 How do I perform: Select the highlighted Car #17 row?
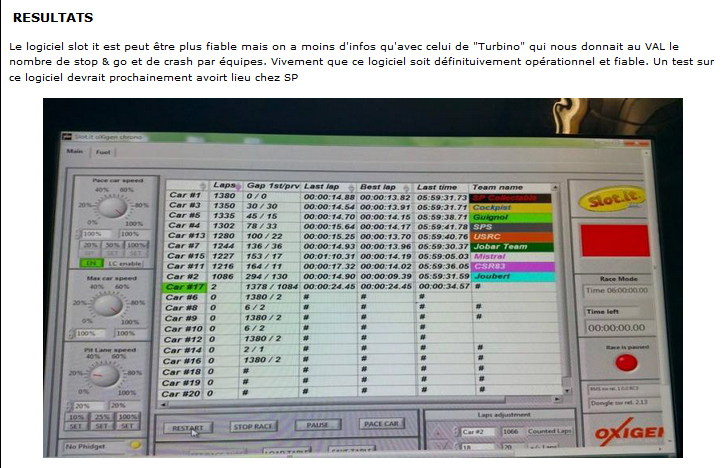pyautogui.click(x=361, y=287)
